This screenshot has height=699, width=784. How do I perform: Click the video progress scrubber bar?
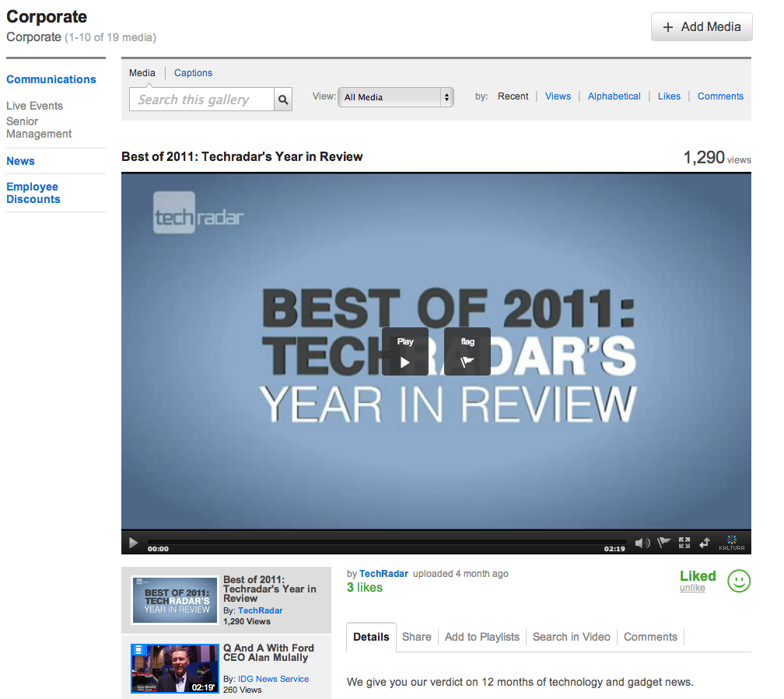(x=387, y=542)
